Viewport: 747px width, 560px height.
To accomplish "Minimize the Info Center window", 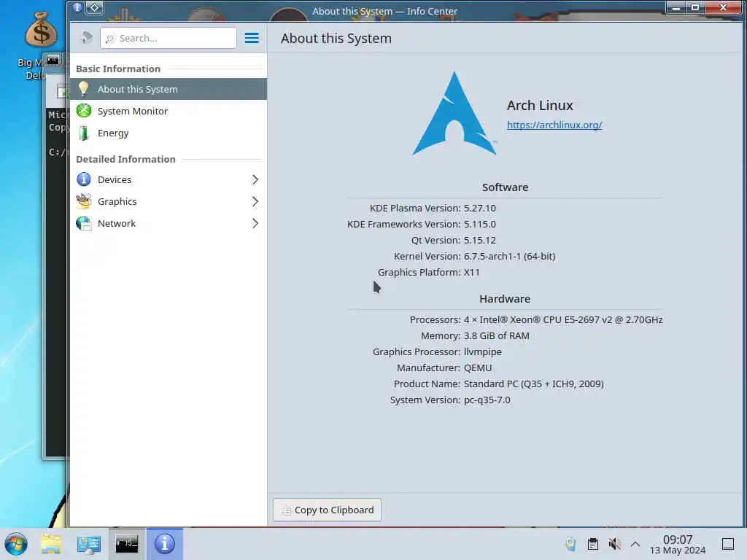I will coord(676,7).
